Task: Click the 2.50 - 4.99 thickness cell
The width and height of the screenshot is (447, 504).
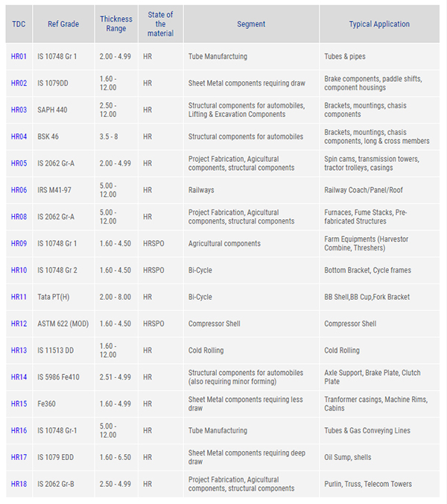Action: coord(116,483)
